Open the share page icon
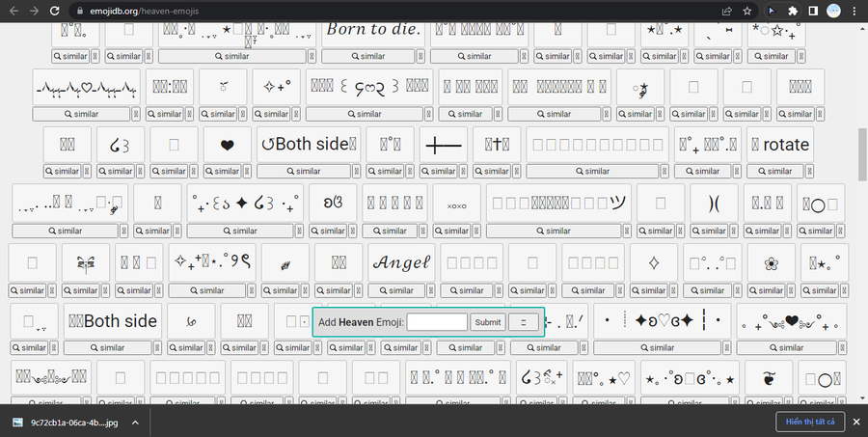Image resolution: width=868 pixels, height=437 pixels. [x=726, y=11]
